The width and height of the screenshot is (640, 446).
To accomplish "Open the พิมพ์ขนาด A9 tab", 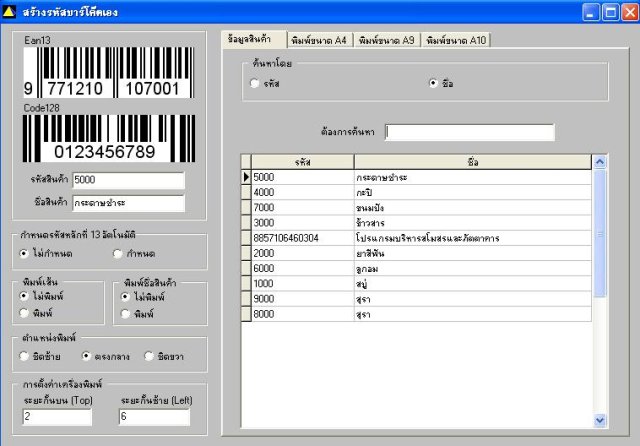I will click(387, 40).
